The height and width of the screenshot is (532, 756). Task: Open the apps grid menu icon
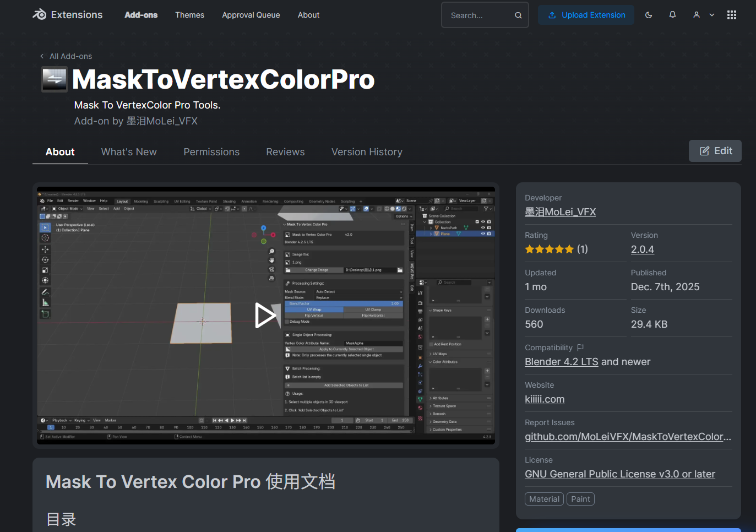(731, 15)
